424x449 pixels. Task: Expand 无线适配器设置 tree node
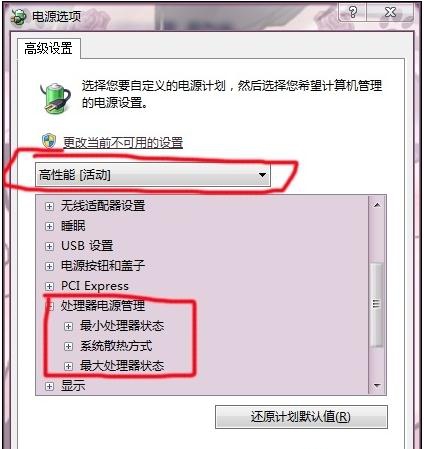[x=49, y=206]
